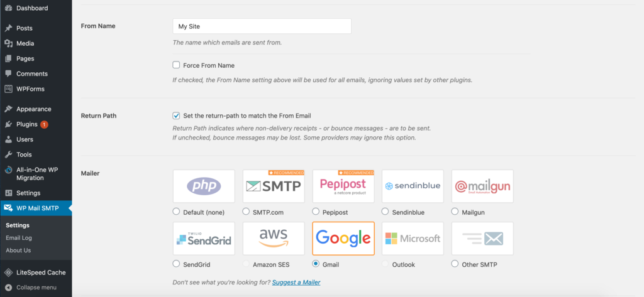Open Email Log submenu page
Screen dimensions: 644x297
pos(19,238)
